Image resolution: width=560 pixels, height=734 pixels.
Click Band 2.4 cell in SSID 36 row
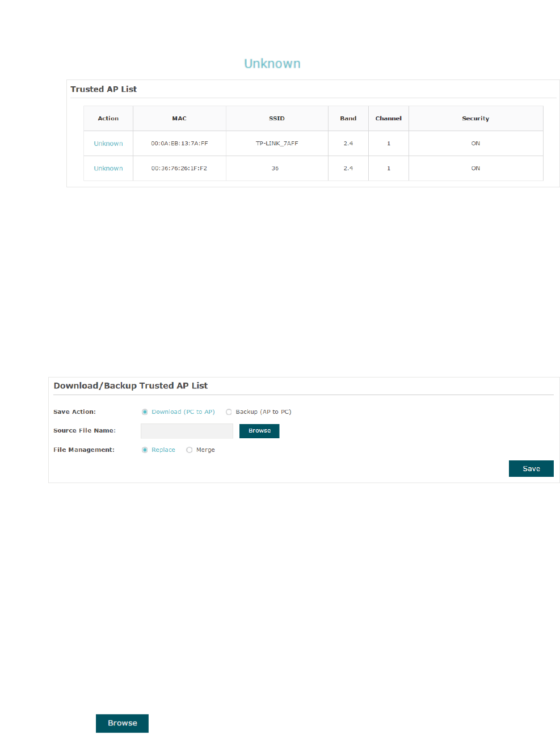pyautogui.click(x=348, y=169)
